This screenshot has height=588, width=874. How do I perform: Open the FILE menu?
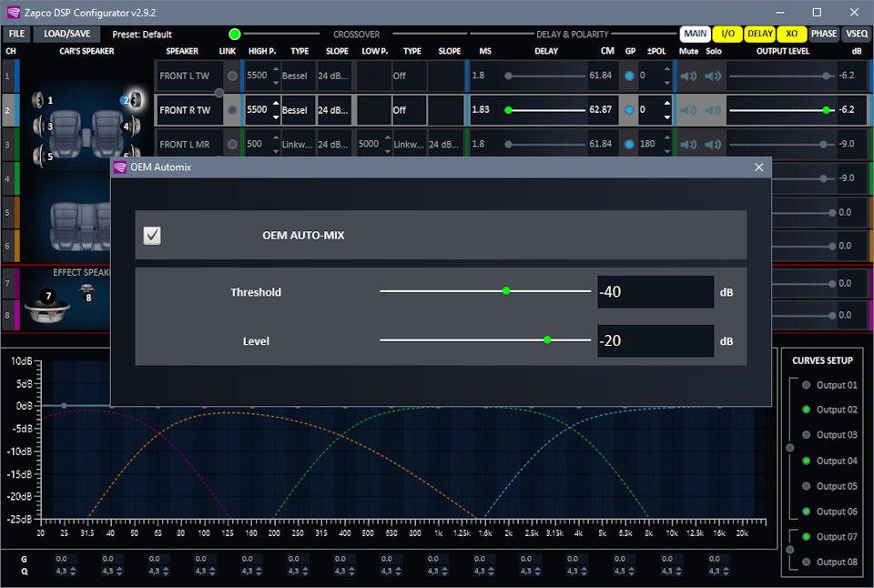pyautogui.click(x=17, y=34)
